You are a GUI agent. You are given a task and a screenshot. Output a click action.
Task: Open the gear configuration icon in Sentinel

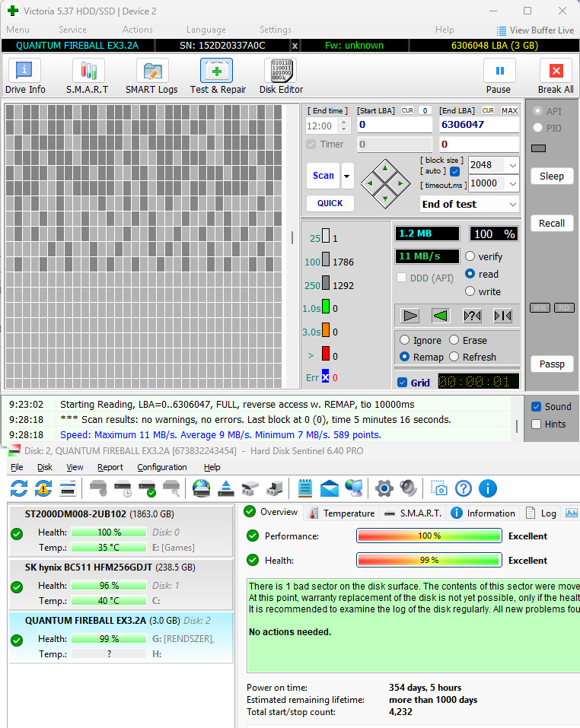pyautogui.click(x=384, y=488)
